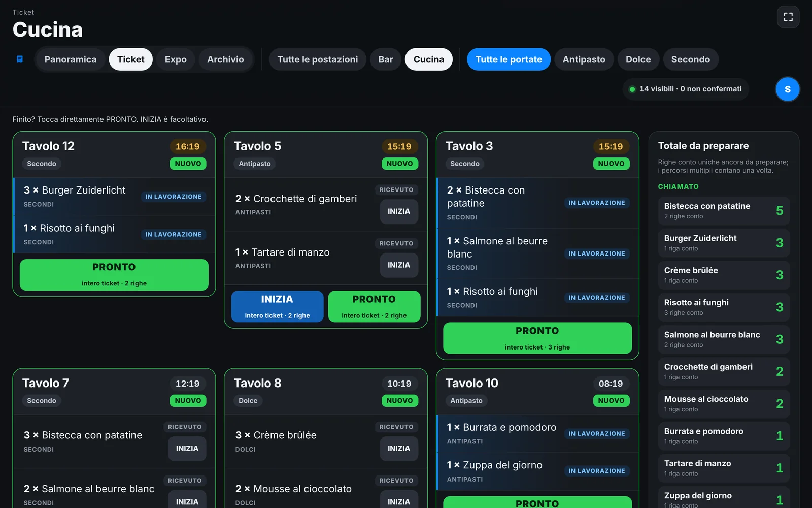Select the Cucina station filter
This screenshot has width=812, height=508.
[429, 59]
